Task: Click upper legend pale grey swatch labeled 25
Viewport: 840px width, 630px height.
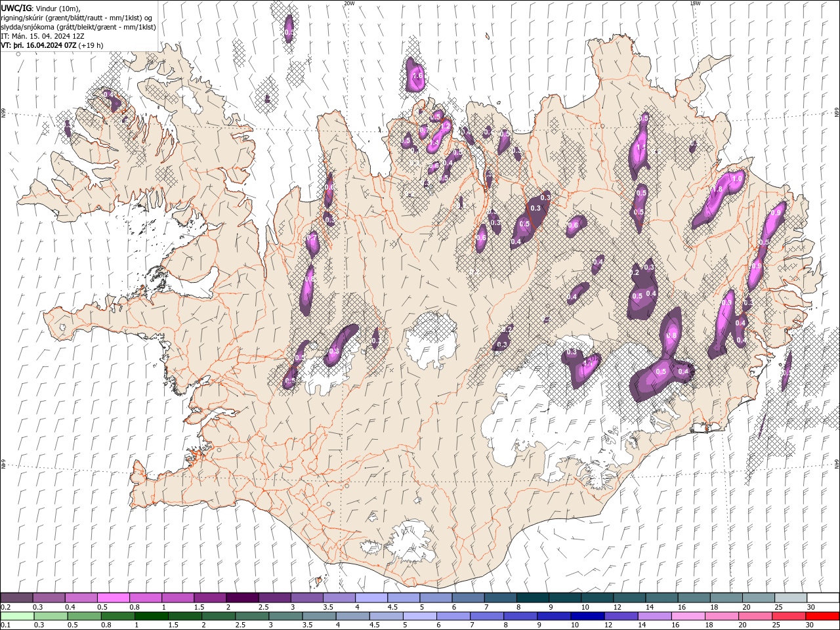Action: pos(790,598)
